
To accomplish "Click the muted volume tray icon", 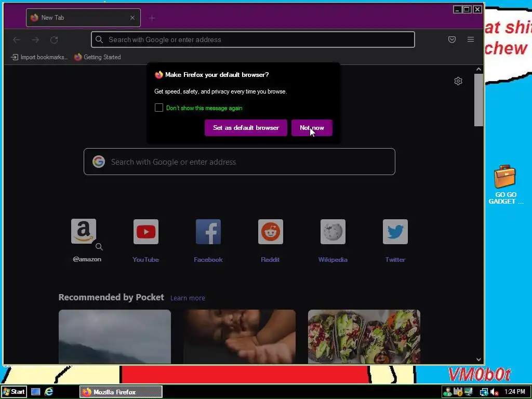I will click(x=495, y=392).
